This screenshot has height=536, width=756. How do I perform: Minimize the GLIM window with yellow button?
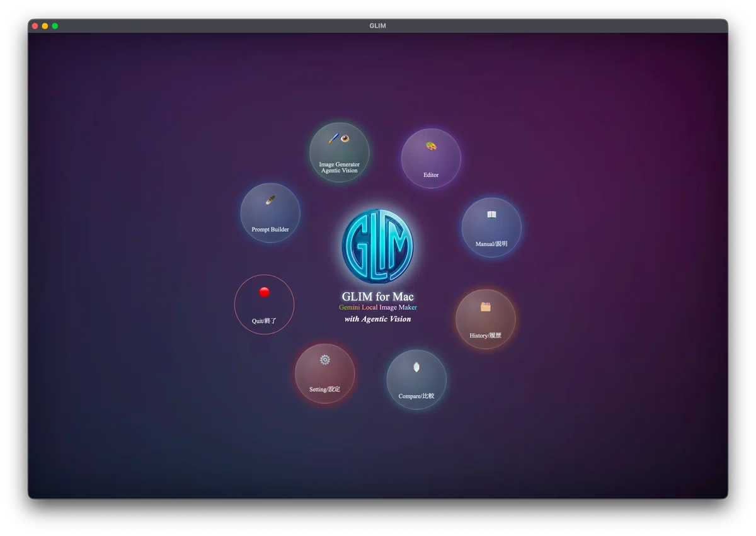(45, 26)
